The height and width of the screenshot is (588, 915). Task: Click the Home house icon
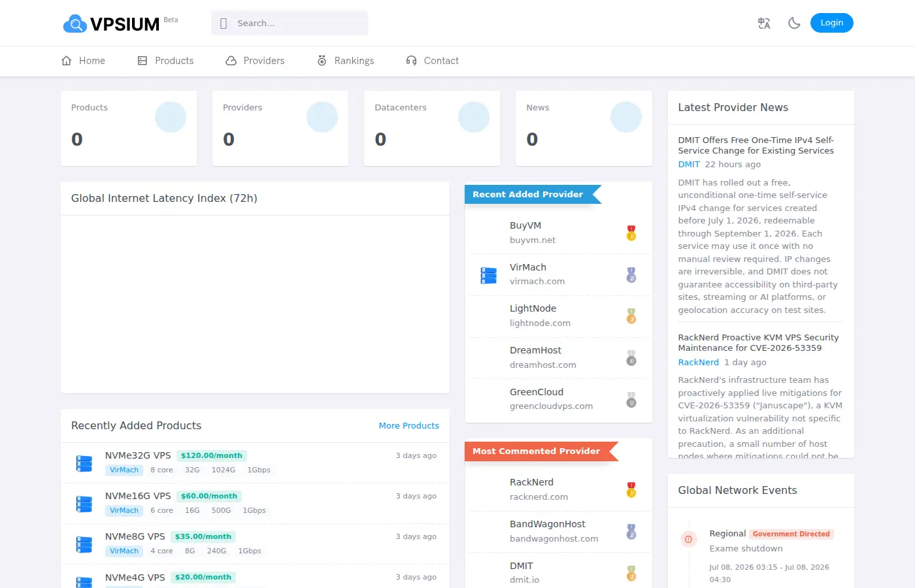point(66,61)
